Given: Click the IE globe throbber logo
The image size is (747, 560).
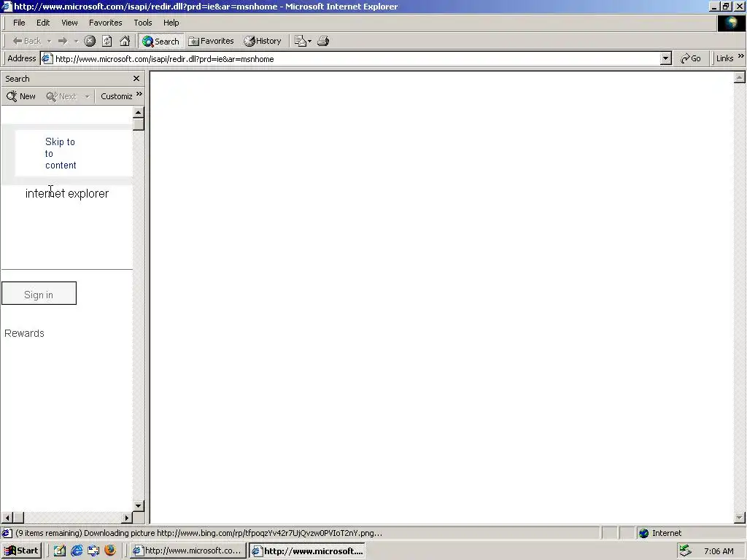Looking at the screenshot, I should (x=731, y=23).
